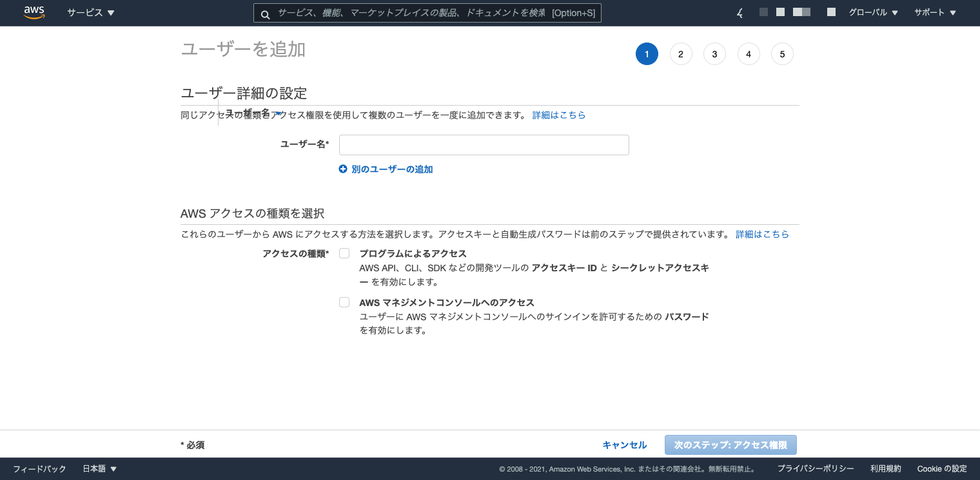
Task: Click the AWS logo home icon
Action: coord(34,13)
